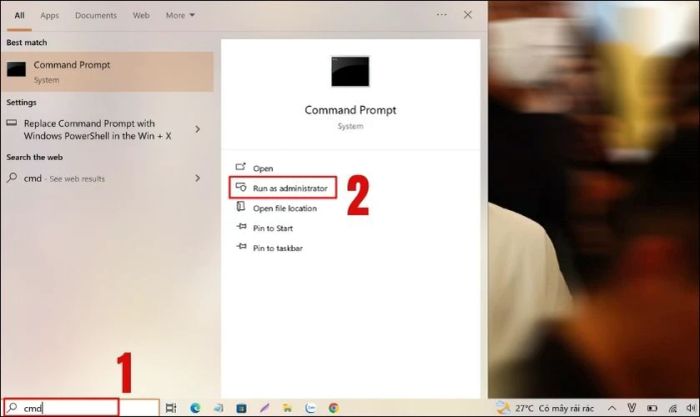The height and width of the screenshot is (417, 700).
Task: Choose Pin to Start
Action: 273,228
